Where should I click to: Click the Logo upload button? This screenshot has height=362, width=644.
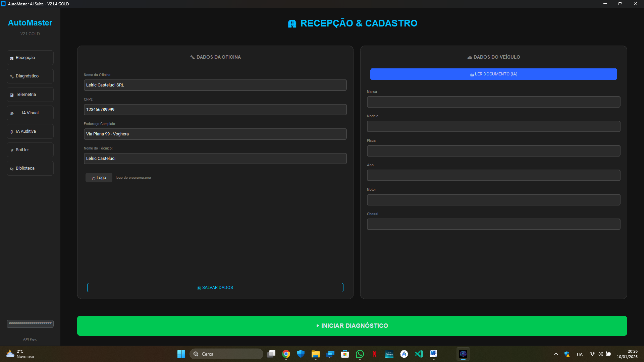coord(99,177)
